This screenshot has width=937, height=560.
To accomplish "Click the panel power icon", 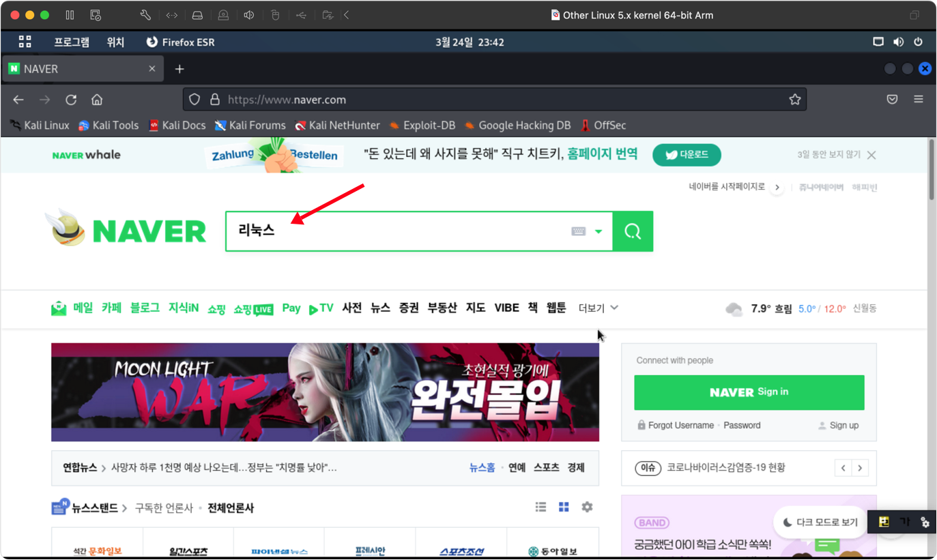I will point(918,42).
